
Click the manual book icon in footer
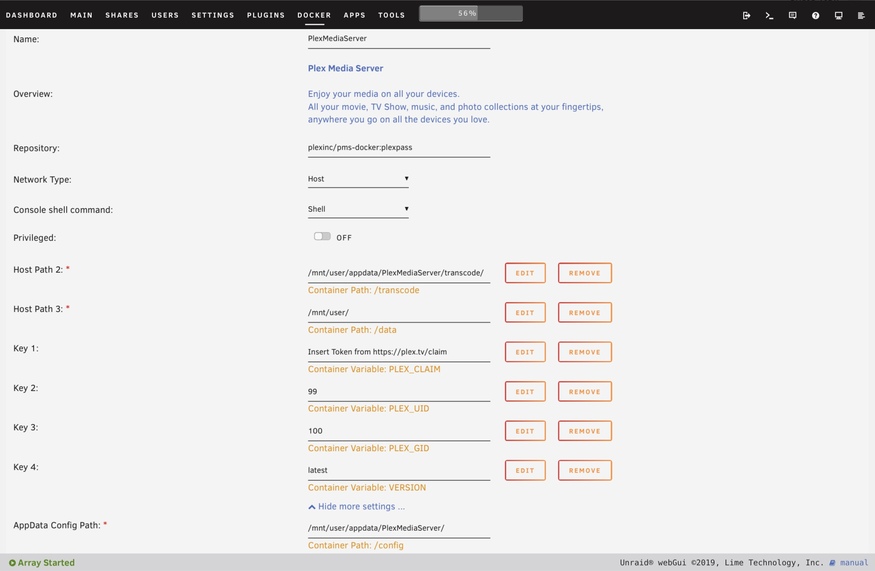click(832, 563)
